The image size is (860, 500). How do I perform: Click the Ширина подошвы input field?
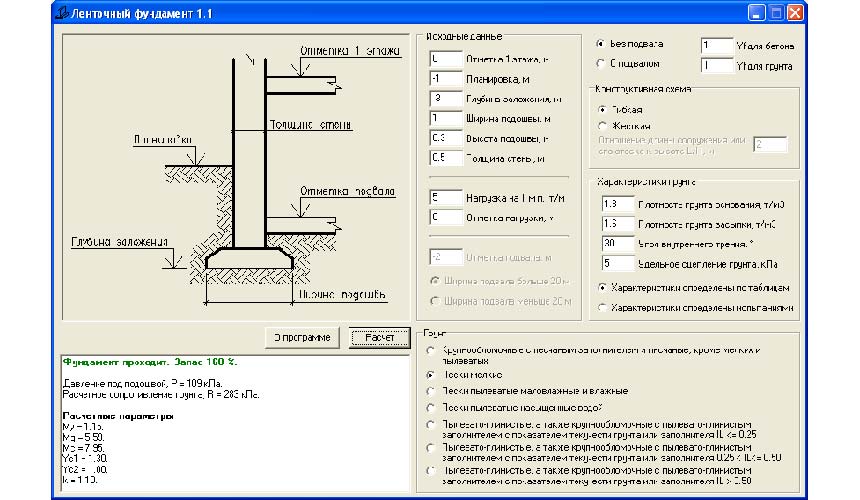(444, 118)
